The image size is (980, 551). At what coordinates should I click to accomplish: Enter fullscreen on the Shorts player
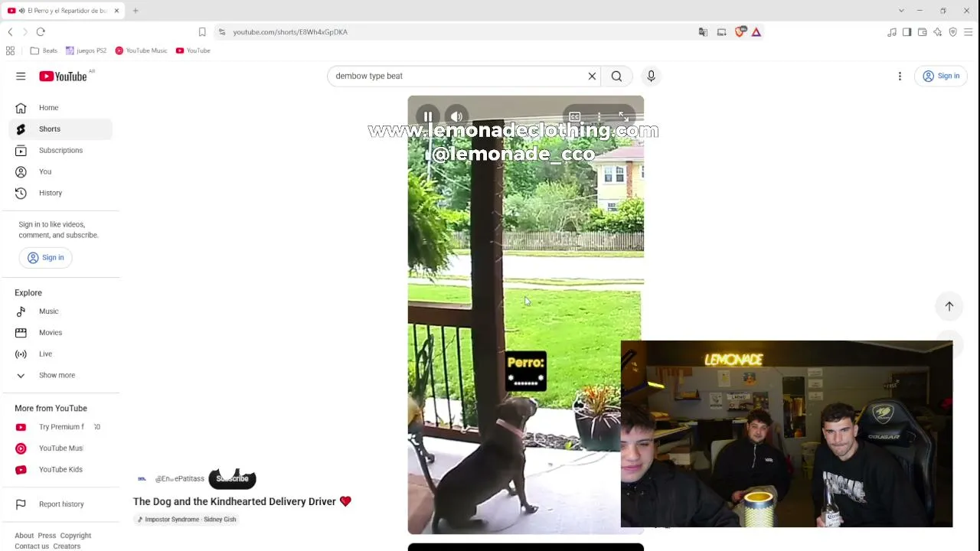623,117
